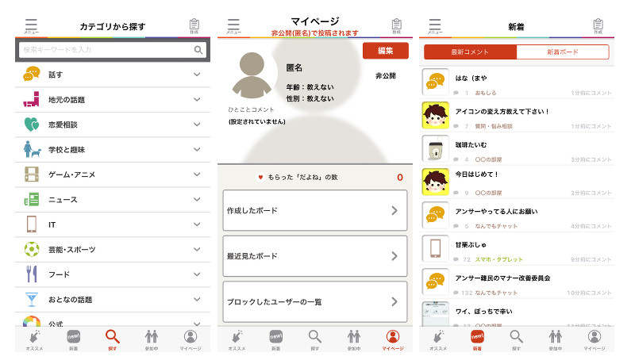Click the fork and knife icon for フード
The image size is (635, 364).
(x=32, y=274)
